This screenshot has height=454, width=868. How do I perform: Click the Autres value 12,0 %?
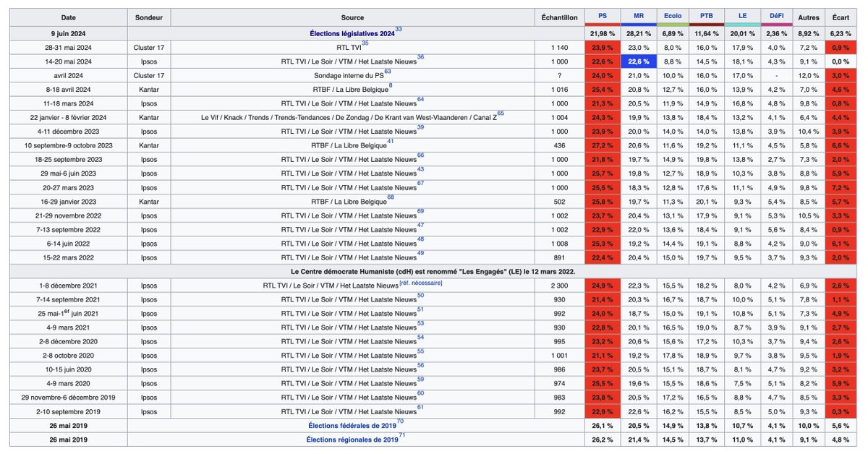(808, 75)
